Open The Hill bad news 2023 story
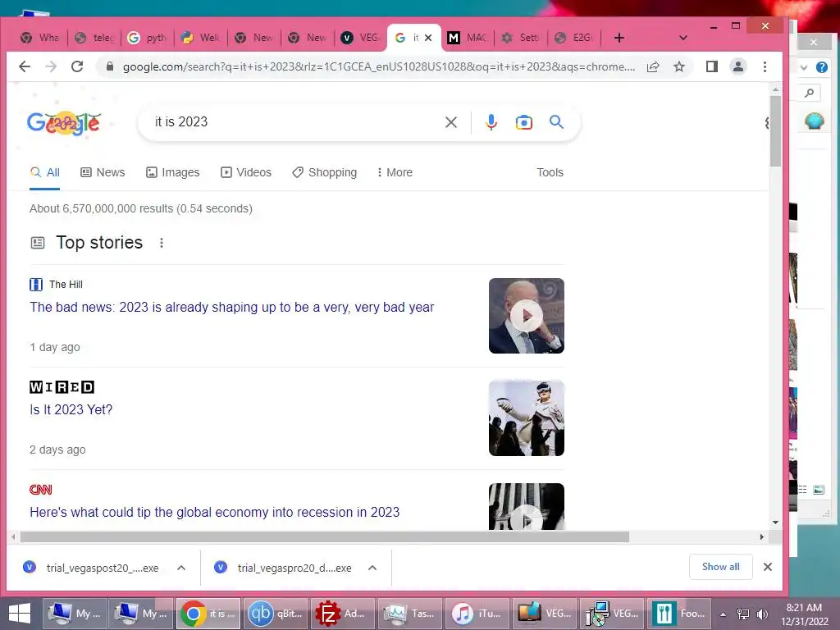840x630 pixels. point(232,307)
